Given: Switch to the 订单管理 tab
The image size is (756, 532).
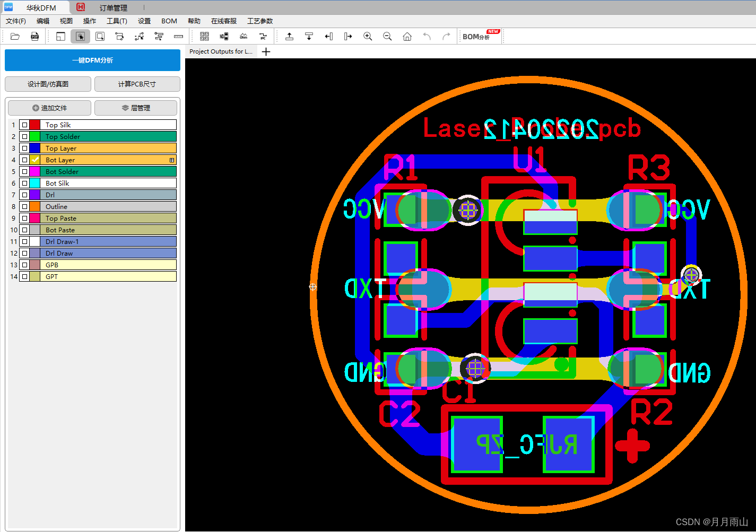Looking at the screenshot, I should click(x=113, y=7).
